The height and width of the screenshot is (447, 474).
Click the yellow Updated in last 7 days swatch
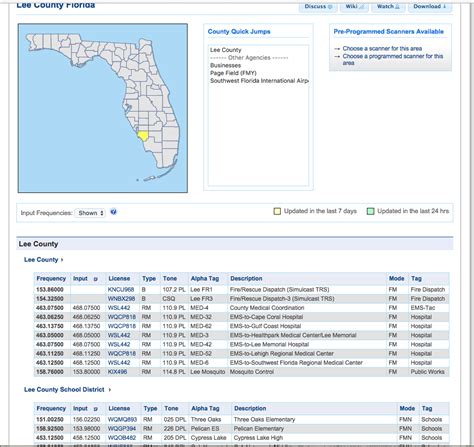[x=277, y=211]
